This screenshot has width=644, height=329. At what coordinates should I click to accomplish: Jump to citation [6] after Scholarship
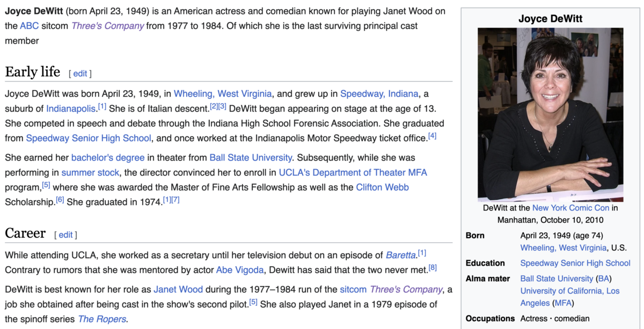click(x=60, y=200)
